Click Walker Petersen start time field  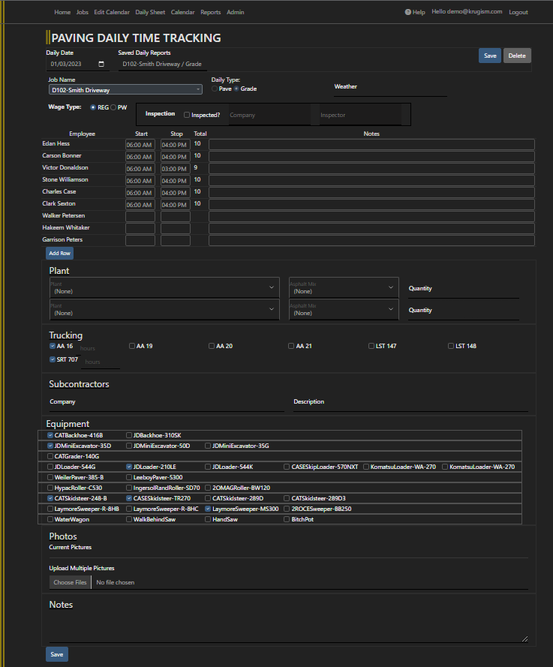point(140,217)
